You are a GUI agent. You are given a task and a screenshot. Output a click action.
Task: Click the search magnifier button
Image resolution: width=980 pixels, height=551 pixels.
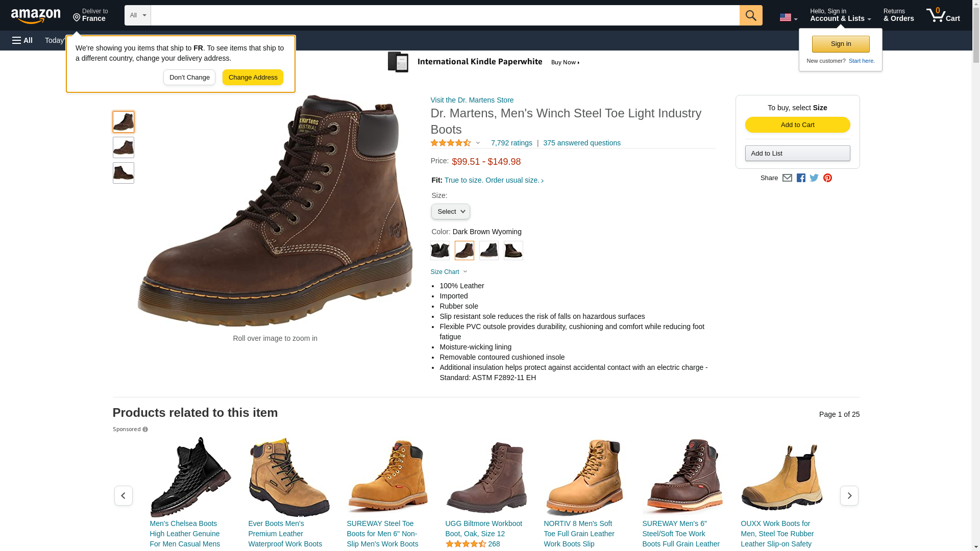pos(750,15)
